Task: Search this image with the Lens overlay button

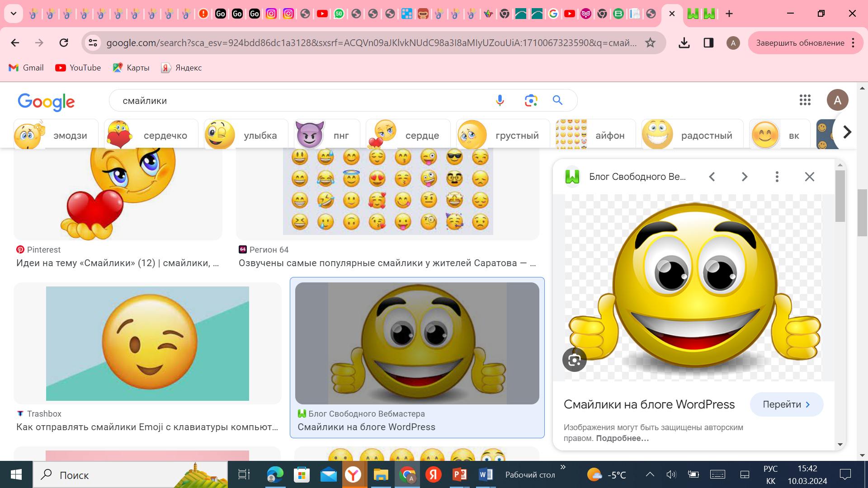Action: pos(574,360)
